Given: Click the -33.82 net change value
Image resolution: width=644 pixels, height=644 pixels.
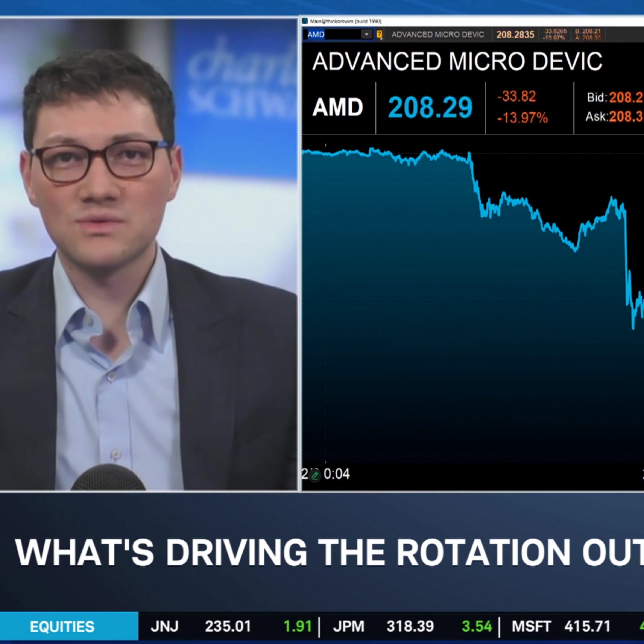Looking at the screenshot, I should click(x=517, y=97).
